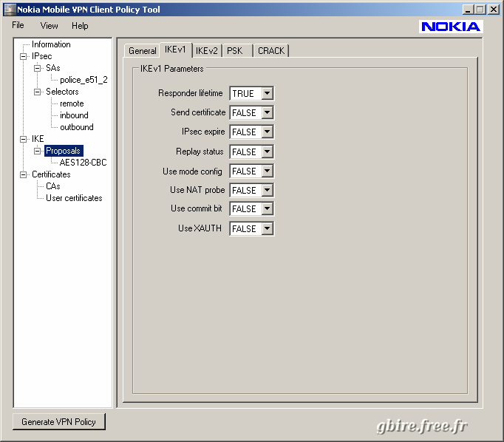The width and height of the screenshot is (504, 442).
Task: Open the CRACK tab
Action: [271, 51]
